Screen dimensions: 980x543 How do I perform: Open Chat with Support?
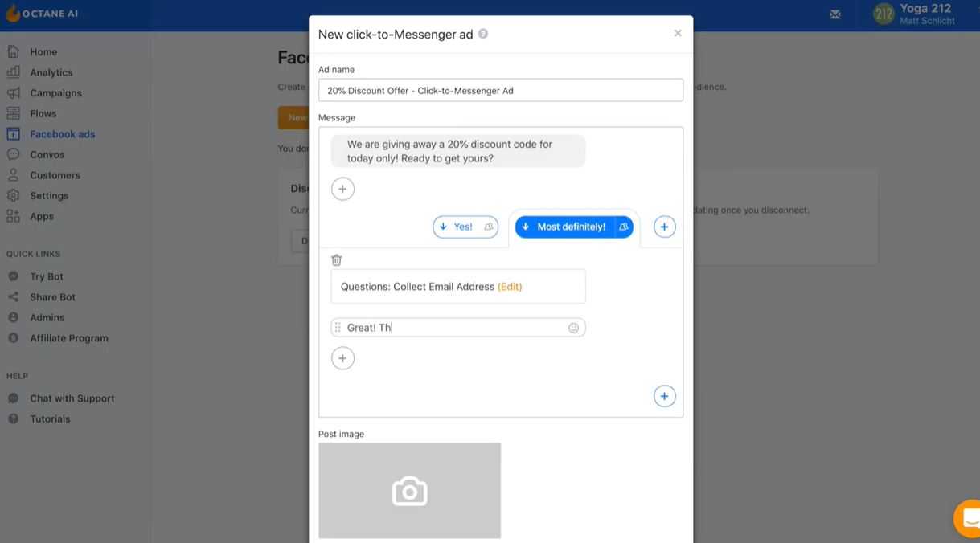(72, 398)
